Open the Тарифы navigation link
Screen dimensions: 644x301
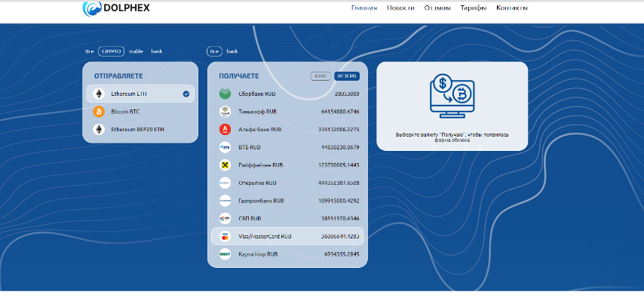tap(474, 8)
